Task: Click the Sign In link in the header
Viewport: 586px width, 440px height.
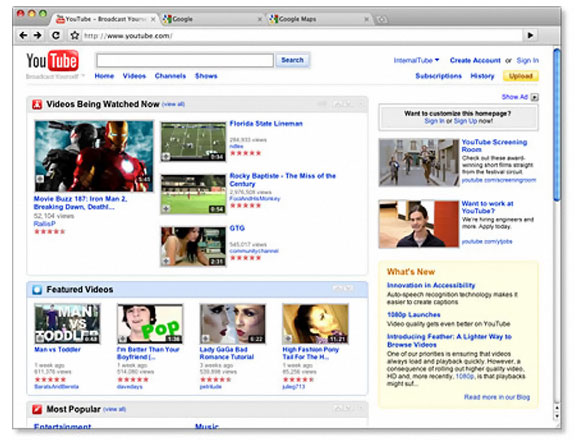Action: point(527,61)
